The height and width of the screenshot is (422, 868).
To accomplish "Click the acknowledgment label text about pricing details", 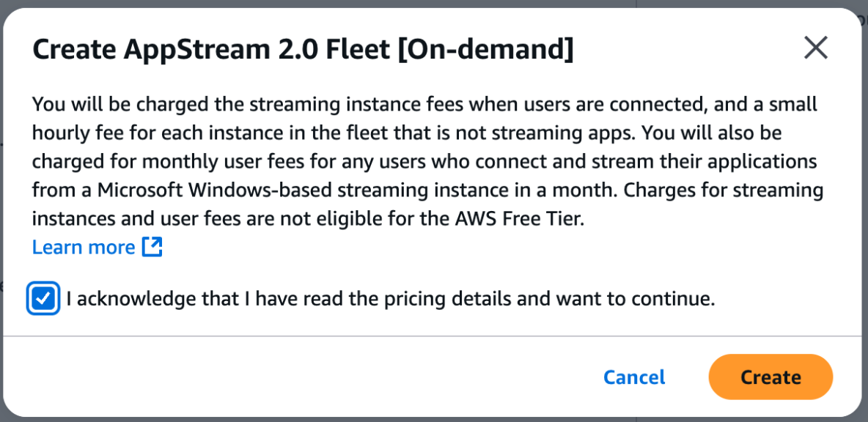I will coord(391,299).
